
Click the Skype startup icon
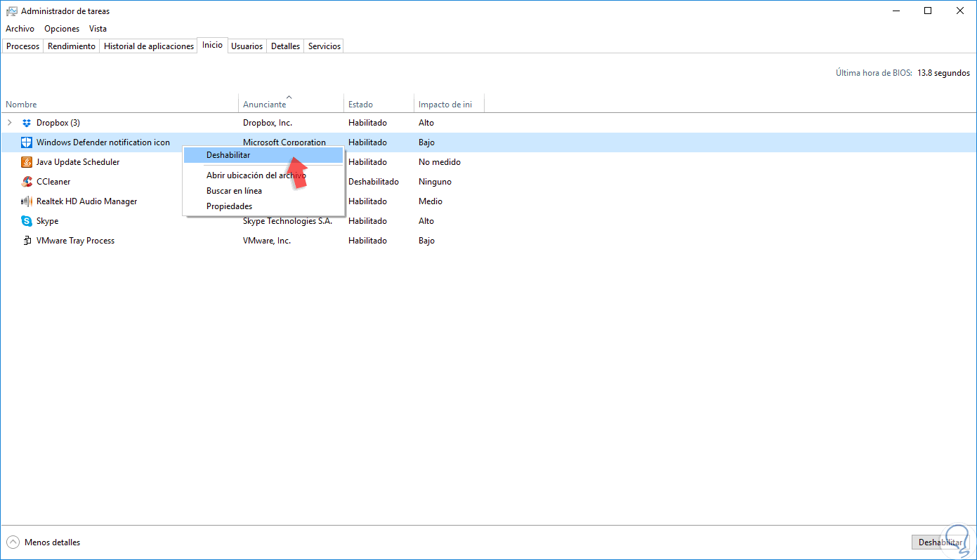point(27,220)
